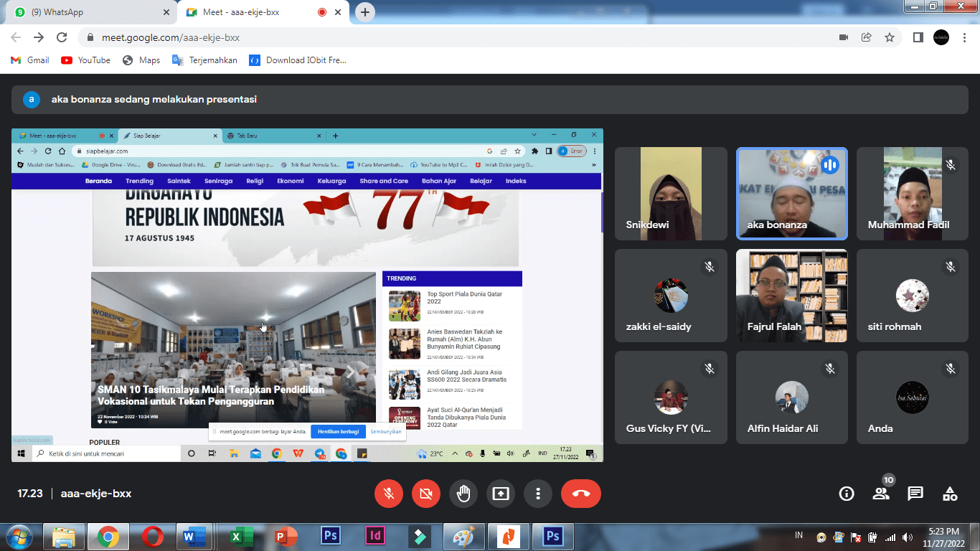980x551 pixels.
Task: Open the meeting details info icon
Action: coord(847,494)
